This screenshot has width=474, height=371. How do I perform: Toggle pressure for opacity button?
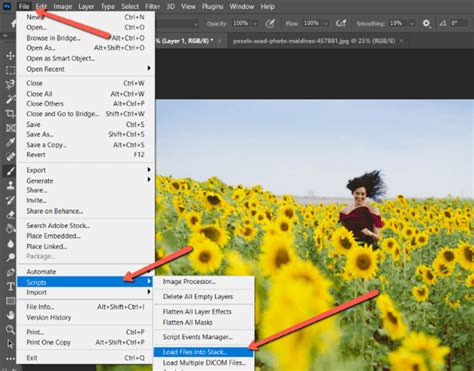click(270, 23)
